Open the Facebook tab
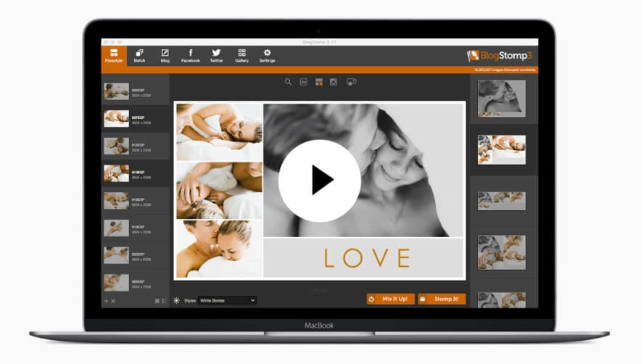The height and width of the screenshot is (364, 641). tap(191, 55)
